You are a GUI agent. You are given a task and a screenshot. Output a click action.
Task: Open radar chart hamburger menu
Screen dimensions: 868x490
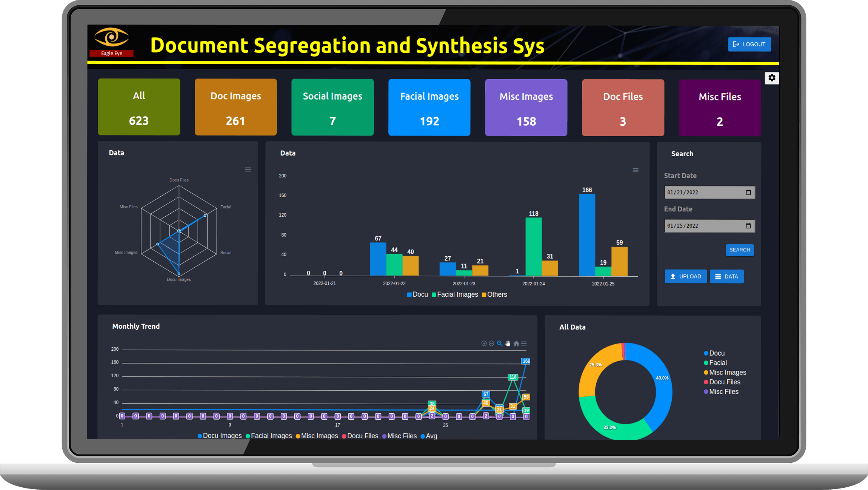[248, 169]
